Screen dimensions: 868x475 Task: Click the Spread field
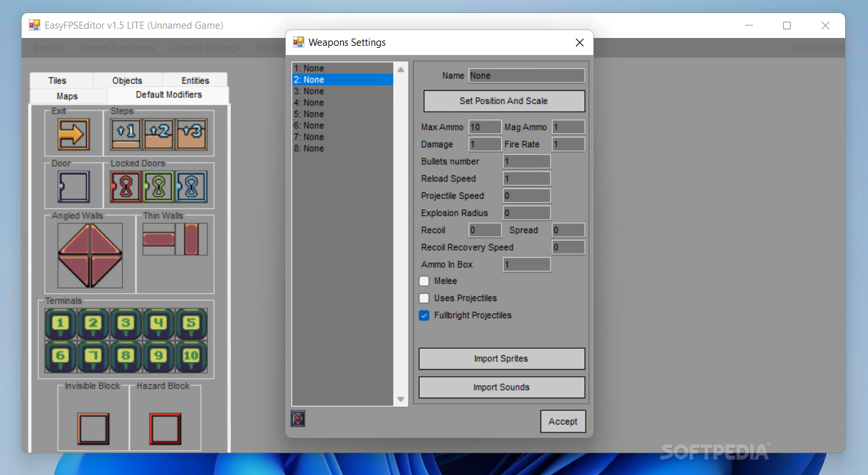(569, 230)
